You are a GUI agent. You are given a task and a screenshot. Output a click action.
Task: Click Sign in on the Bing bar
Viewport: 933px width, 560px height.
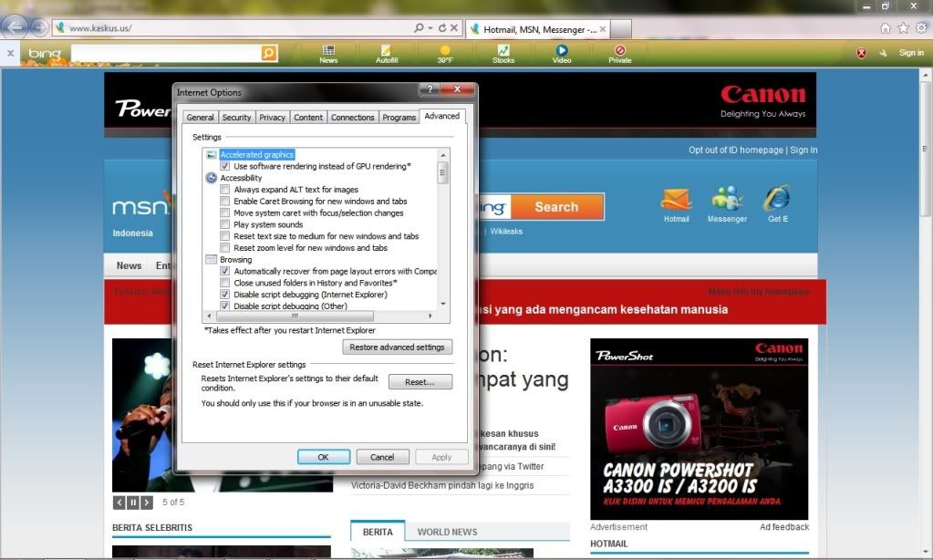click(911, 53)
